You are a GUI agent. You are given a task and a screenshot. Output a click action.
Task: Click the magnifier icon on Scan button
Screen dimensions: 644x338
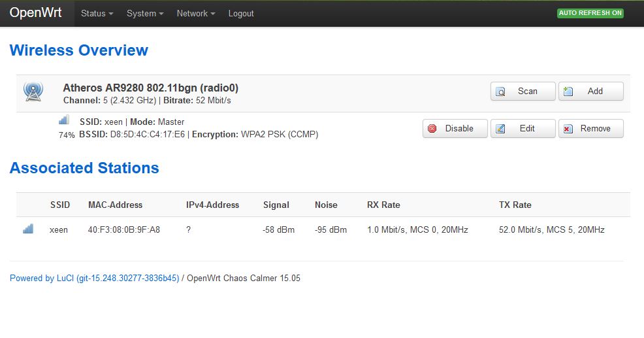(x=501, y=92)
